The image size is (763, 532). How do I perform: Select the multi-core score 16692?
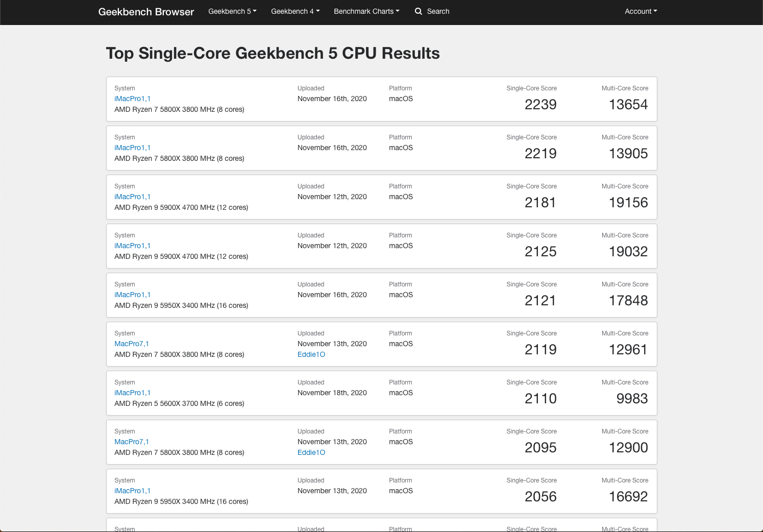tap(628, 497)
